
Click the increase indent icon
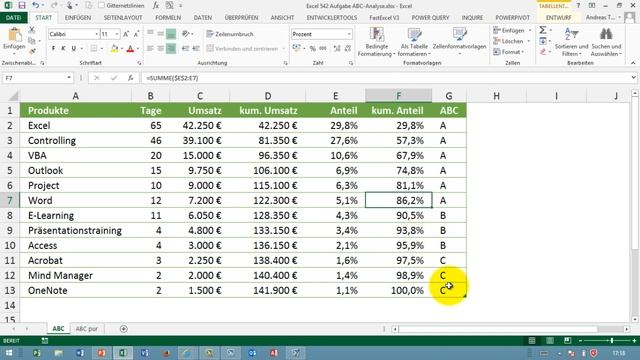coord(196,49)
